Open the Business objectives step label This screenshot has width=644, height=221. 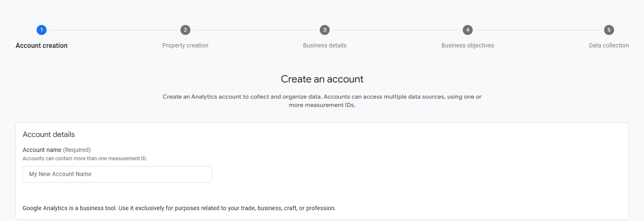[x=468, y=45]
